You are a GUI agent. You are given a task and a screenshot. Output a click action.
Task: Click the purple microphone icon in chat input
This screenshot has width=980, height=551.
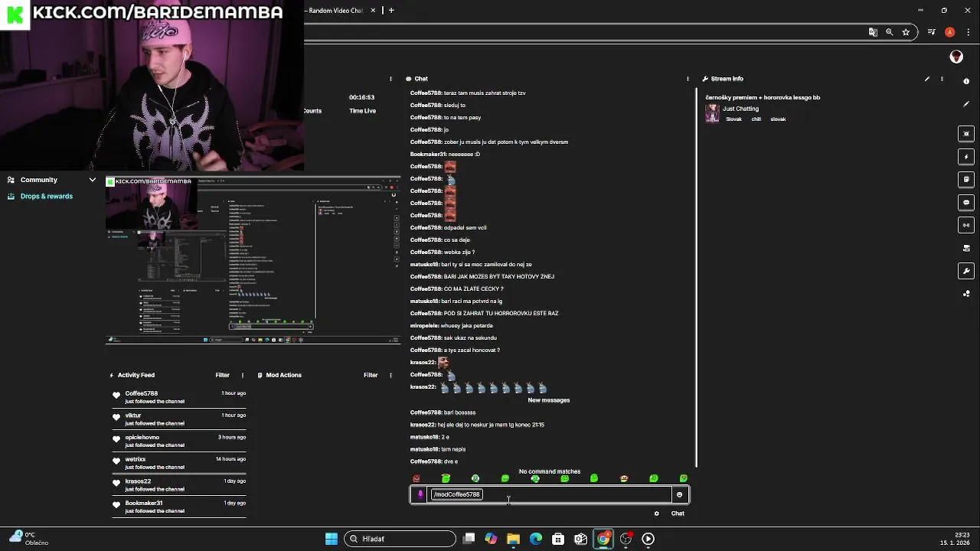click(x=420, y=494)
